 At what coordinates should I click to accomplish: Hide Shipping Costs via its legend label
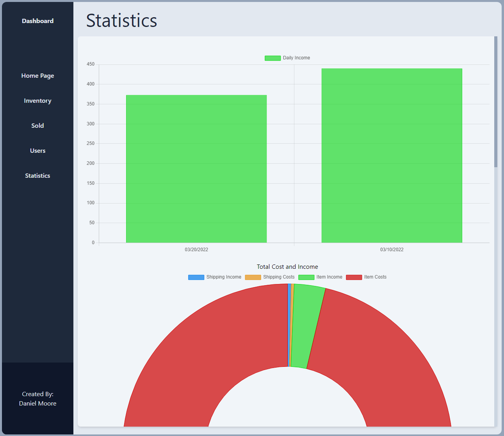pos(278,277)
